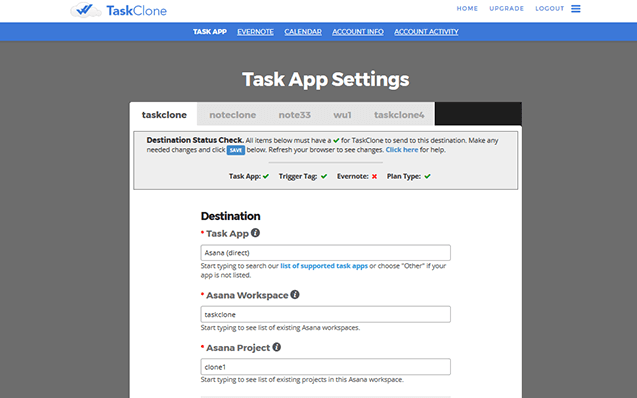Click the 'Task App Settings' page title

[x=325, y=79]
